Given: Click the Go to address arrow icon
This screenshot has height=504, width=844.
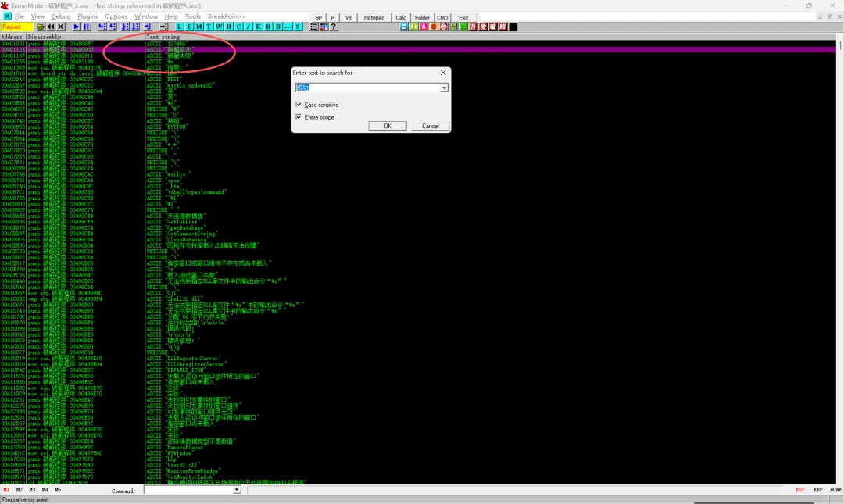Looking at the screenshot, I should click(x=163, y=27).
